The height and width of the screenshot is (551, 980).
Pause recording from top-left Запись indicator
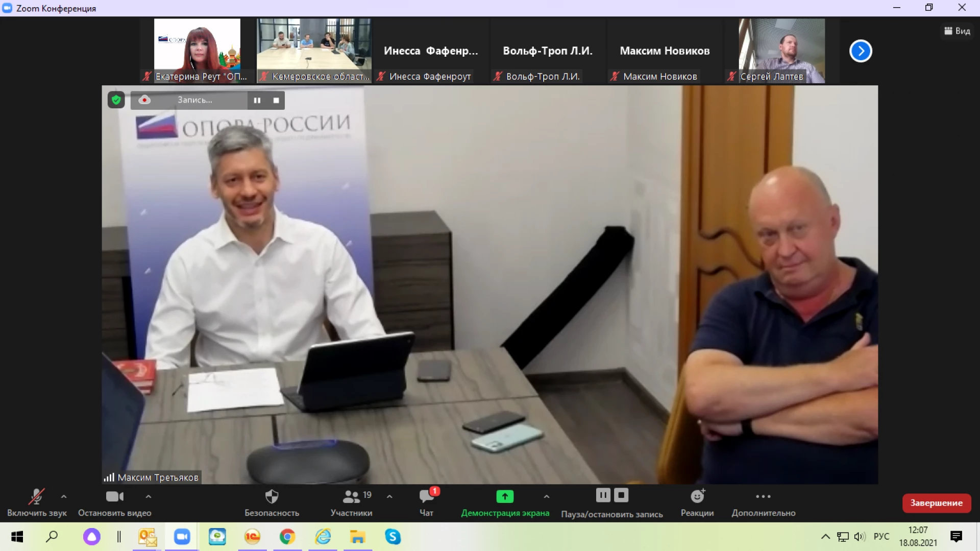(x=257, y=100)
